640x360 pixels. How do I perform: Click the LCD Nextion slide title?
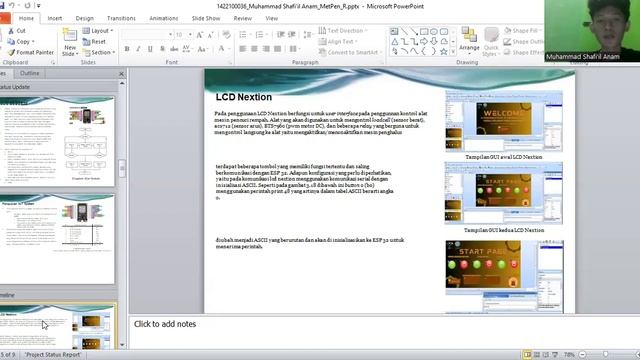244,97
